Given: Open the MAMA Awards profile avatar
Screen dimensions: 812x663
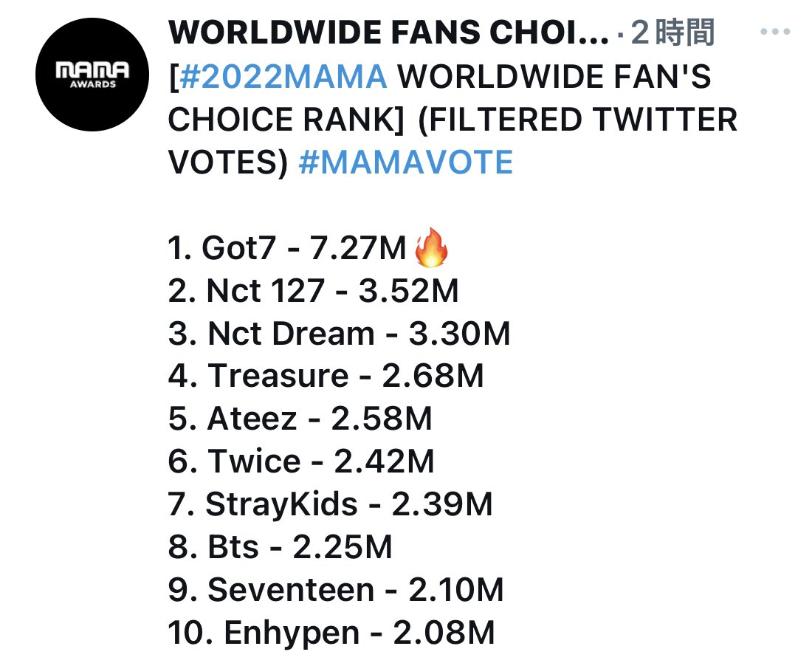Looking at the screenshot, I should (92, 75).
